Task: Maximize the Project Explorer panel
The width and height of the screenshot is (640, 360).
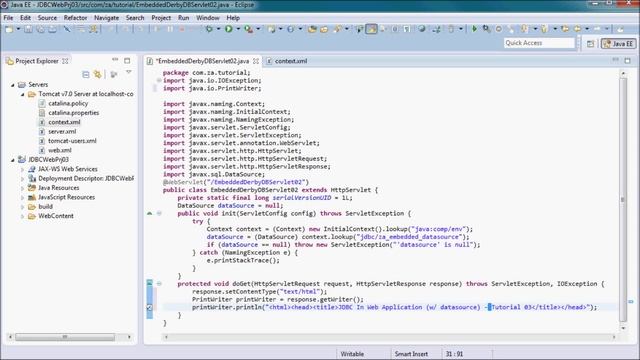Action: tap(127, 61)
